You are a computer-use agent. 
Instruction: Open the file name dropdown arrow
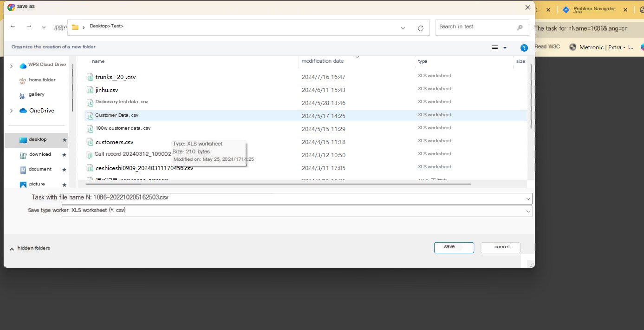pyautogui.click(x=528, y=199)
